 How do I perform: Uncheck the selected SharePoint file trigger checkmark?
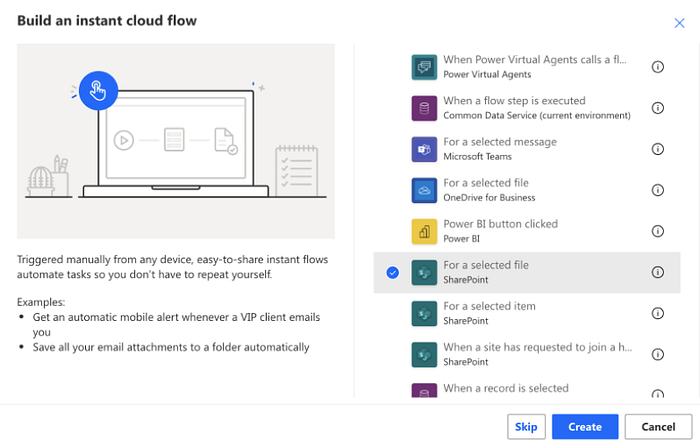coord(393,272)
